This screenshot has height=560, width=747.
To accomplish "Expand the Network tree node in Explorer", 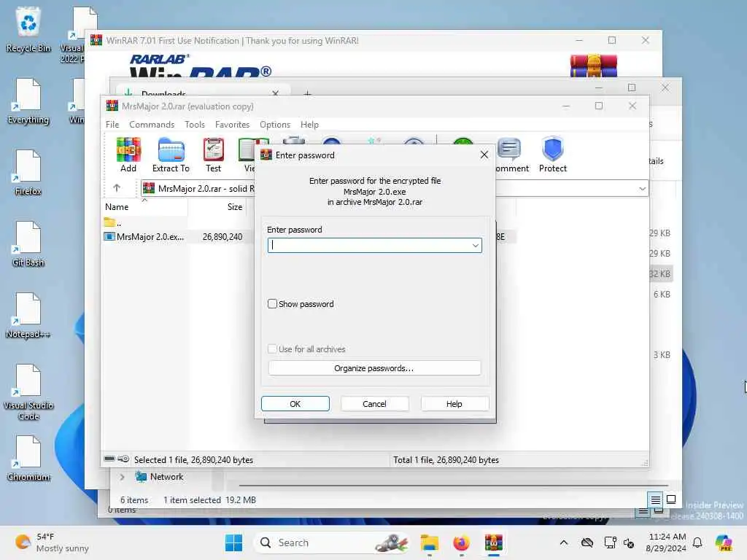I will point(122,477).
